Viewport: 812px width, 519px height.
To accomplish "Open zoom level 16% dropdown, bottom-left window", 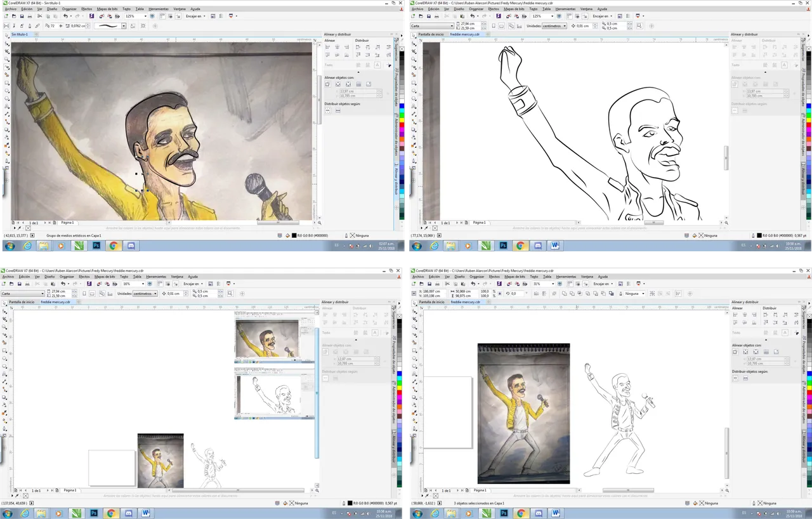I will tap(142, 284).
